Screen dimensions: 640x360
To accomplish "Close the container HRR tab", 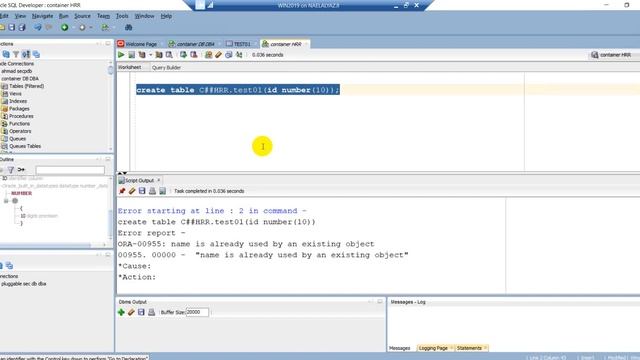I will 306,44.
